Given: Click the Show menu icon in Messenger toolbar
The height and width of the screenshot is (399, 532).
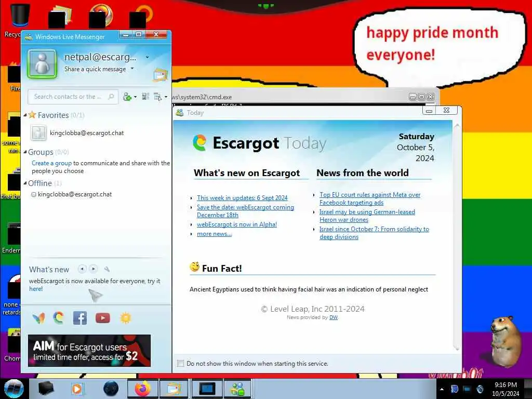Looking at the screenshot, I should (x=158, y=97).
